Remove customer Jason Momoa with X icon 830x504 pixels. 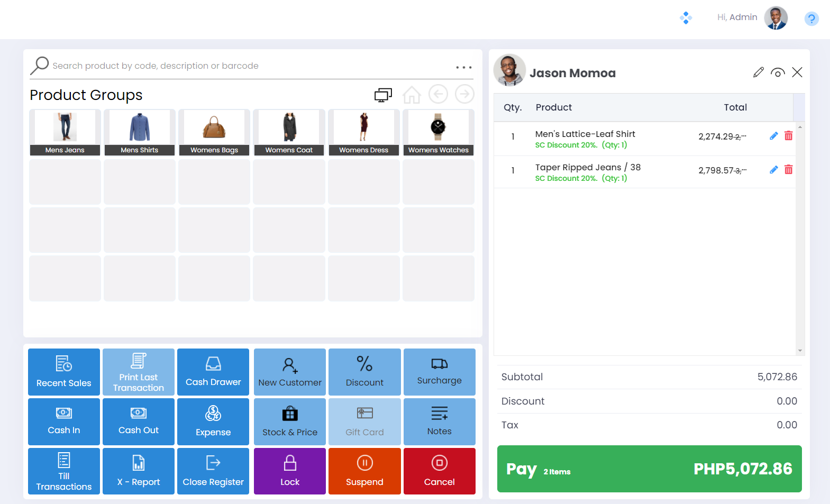coord(797,72)
